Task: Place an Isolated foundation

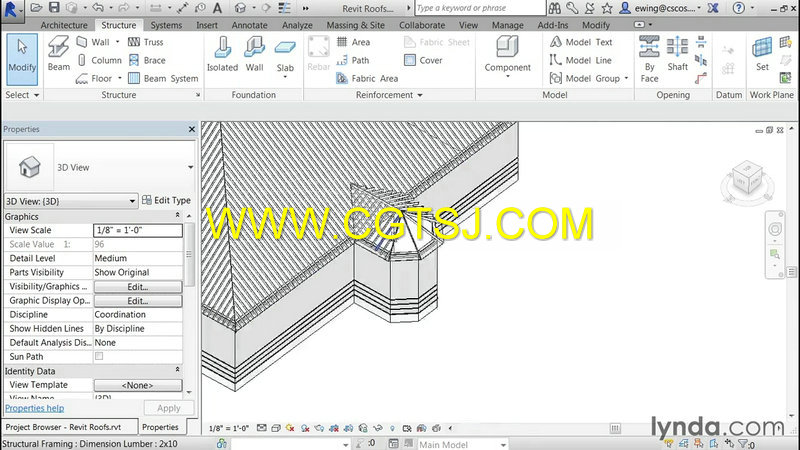Action: click(x=222, y=54)
